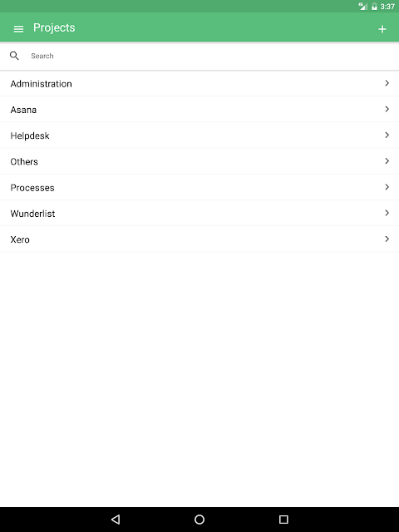Screen dimensions: 399x532
Task: Open the hamburger navigation menu
Action: (x=18, y=29)
